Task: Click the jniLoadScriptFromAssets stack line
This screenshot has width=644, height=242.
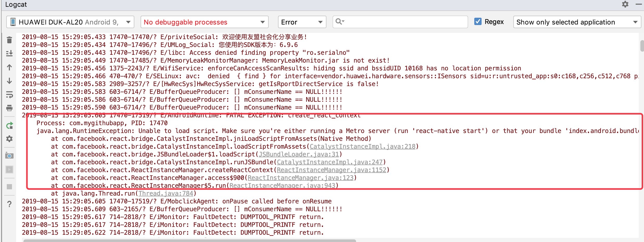Action: pyautogui.click(x=211, y=139)
